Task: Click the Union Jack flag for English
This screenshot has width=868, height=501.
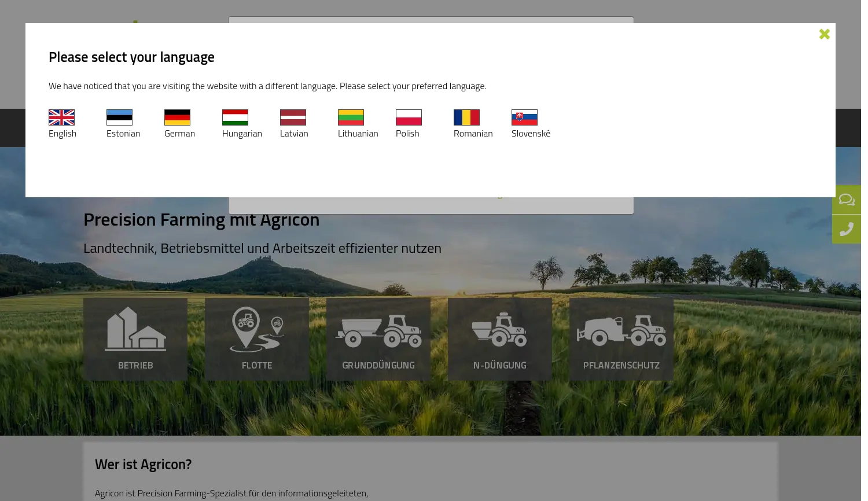Action: point(61,117)
